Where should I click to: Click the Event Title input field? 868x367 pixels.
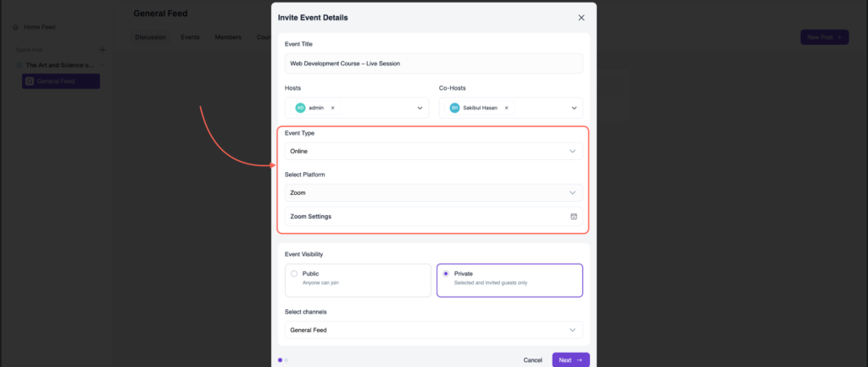pos(433,64)
